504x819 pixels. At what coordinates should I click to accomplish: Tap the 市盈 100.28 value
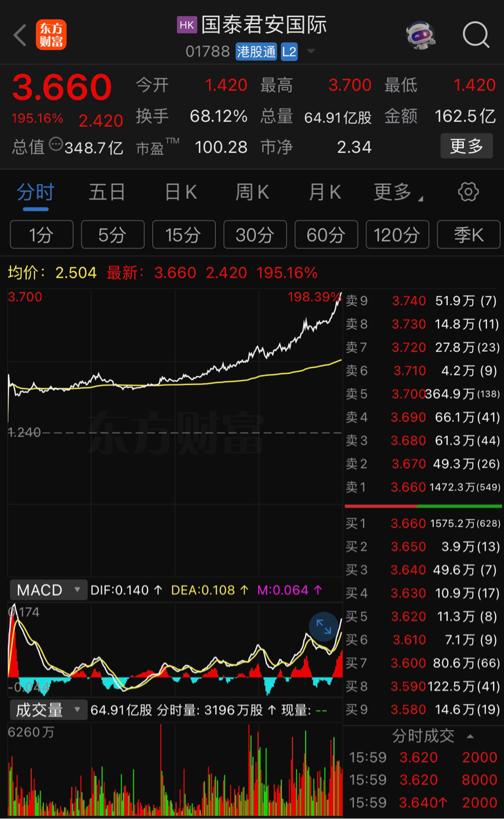coord(221,147)
